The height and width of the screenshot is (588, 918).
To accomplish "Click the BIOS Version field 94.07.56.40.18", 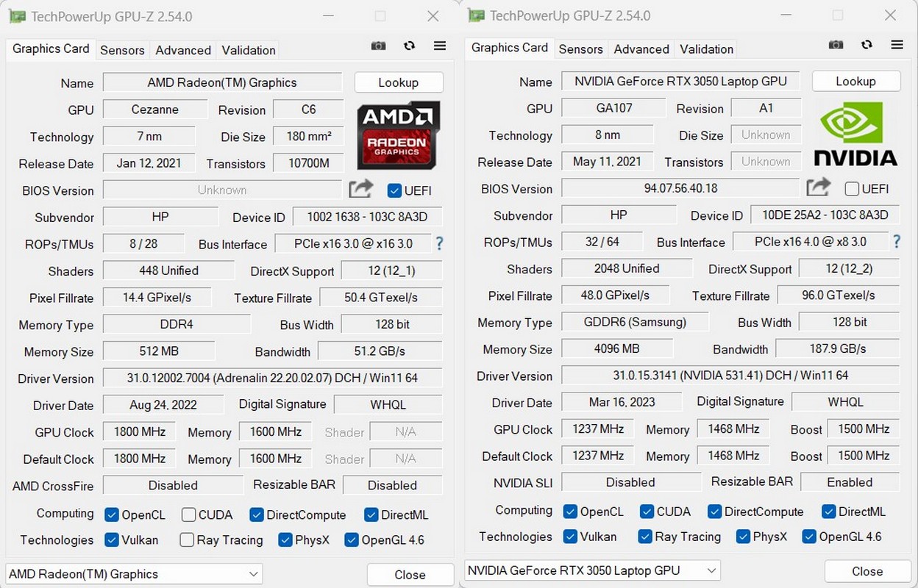I will [680, 188].
